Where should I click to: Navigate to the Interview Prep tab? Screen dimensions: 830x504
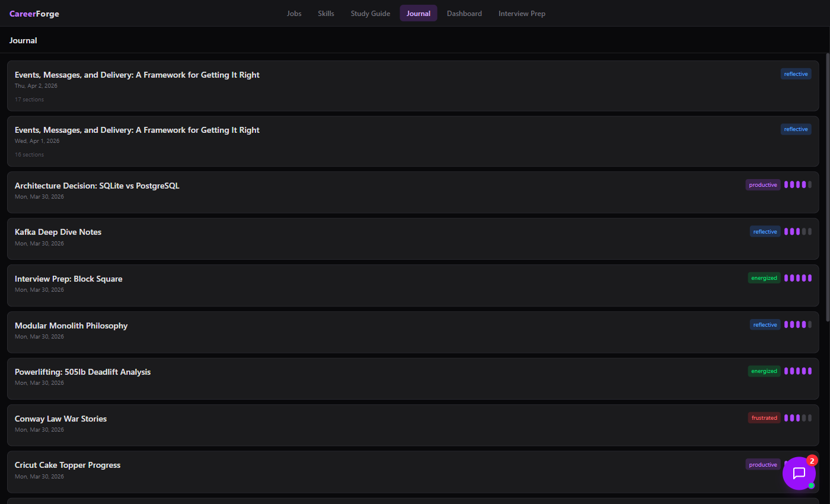pyautogui.click(x=522, y=14)
